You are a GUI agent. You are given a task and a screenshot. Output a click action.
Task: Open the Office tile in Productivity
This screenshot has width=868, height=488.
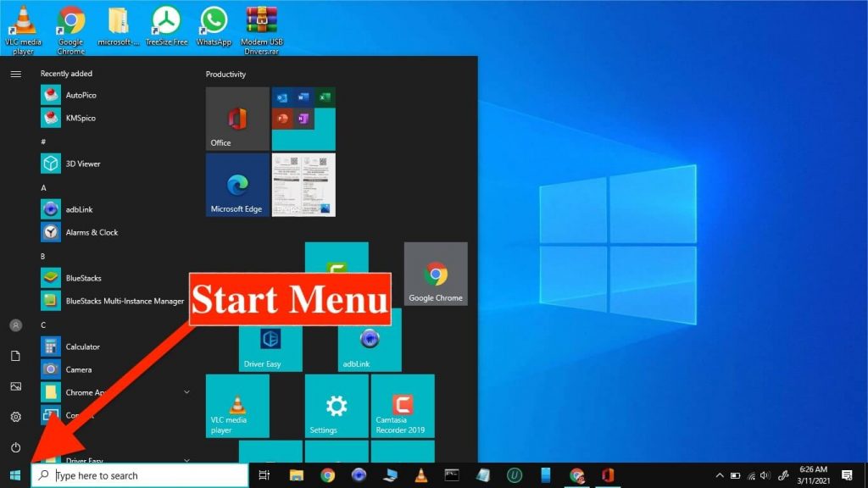[237, 119]
